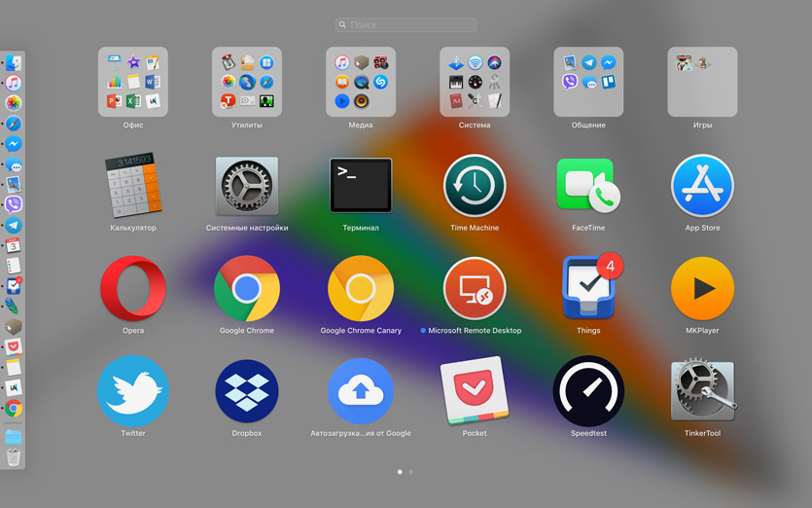The height and width of the screenshot is (508, 812).
Task: Open Notes in the Dock
Action: pos(14,367)
